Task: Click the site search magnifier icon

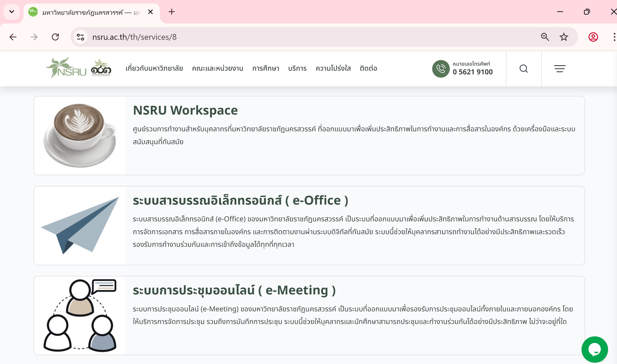Action: 523,69
